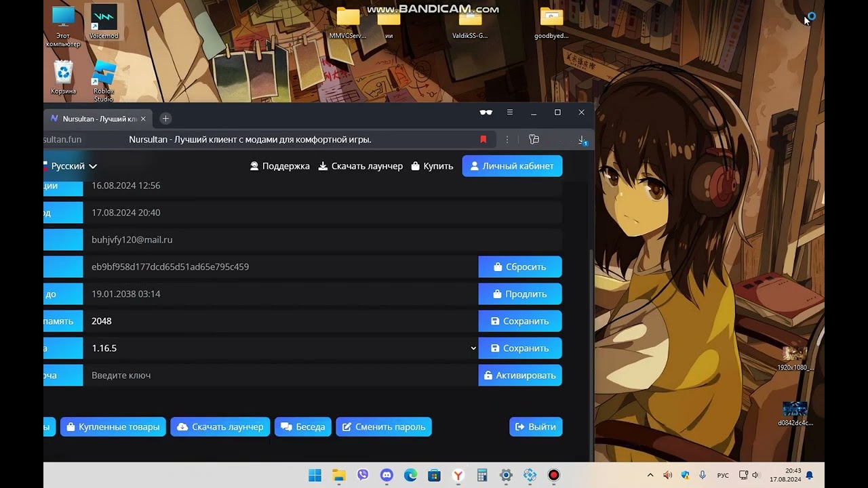Open the Roblox Studio desktop shortcut
This screenshot has width=868, height=488.
pos(104,81)
